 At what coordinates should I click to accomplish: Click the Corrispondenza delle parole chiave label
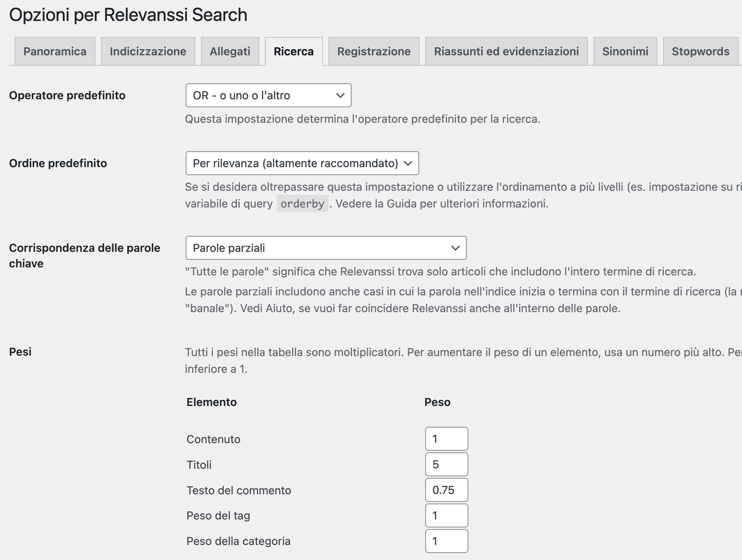pos(85,255)
